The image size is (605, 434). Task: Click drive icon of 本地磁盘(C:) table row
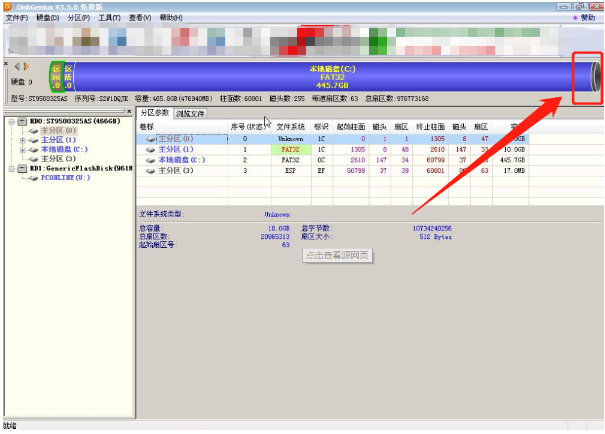[x=150, y=160]
